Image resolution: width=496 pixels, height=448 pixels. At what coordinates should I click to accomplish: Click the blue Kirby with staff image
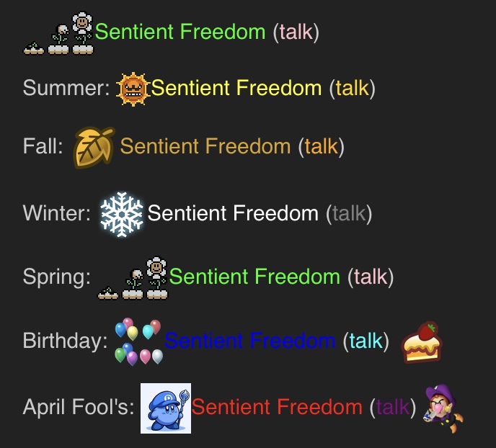(166, 408)
